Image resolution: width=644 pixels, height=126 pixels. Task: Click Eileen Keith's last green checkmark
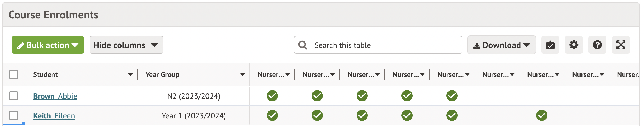click(x=542, y=115)
